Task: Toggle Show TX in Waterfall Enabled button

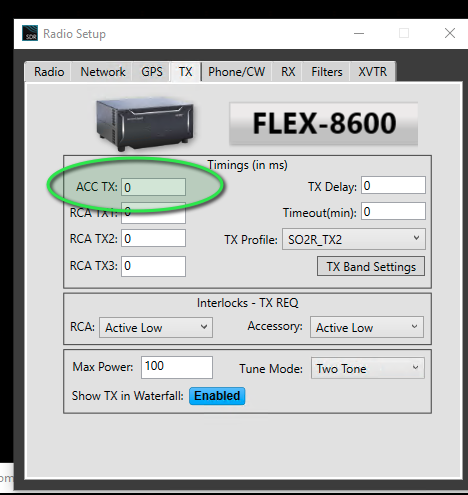Action: point(217,396)
